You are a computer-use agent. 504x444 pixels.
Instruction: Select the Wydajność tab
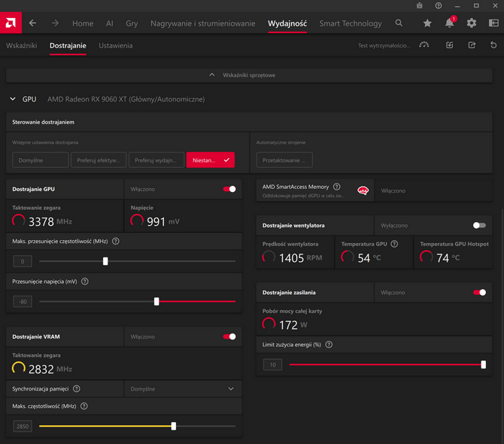tap(287, 23)
